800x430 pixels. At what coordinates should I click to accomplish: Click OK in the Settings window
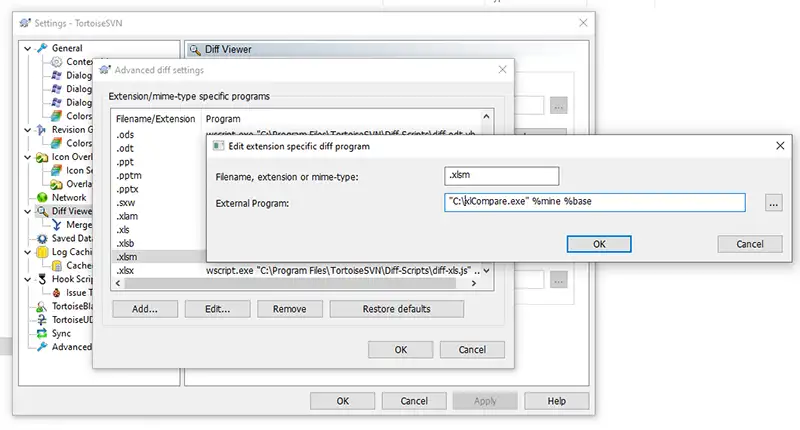click(x=342, y=401)
